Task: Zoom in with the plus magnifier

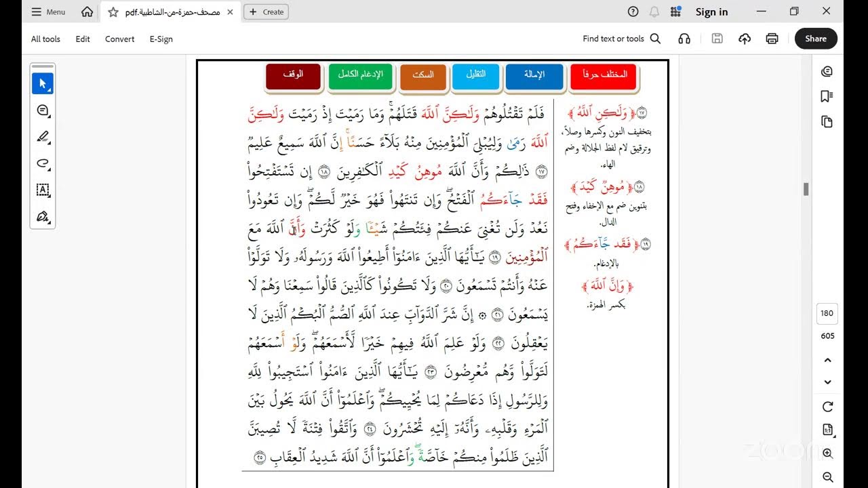Action: point(827,453)
